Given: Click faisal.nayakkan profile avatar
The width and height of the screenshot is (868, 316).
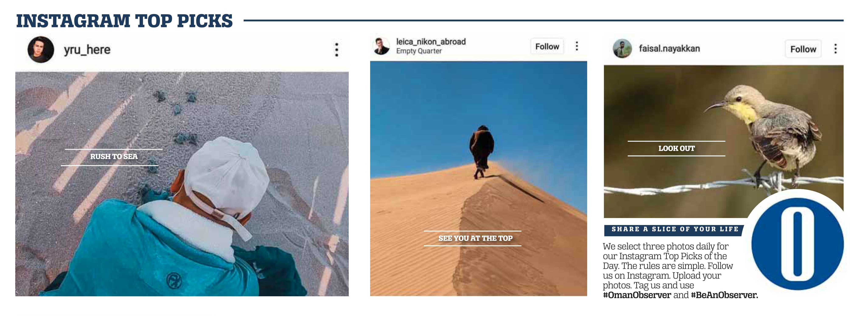Looking at the screenshot, I should click(x=622, y=49).
